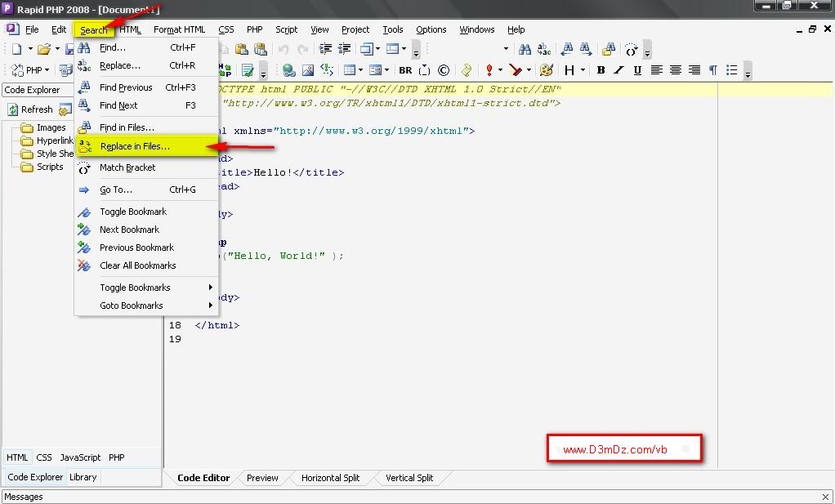Select the JavaScript tab in Code Explorer
Screen dimensions: 835x504
tap(80, 457)
